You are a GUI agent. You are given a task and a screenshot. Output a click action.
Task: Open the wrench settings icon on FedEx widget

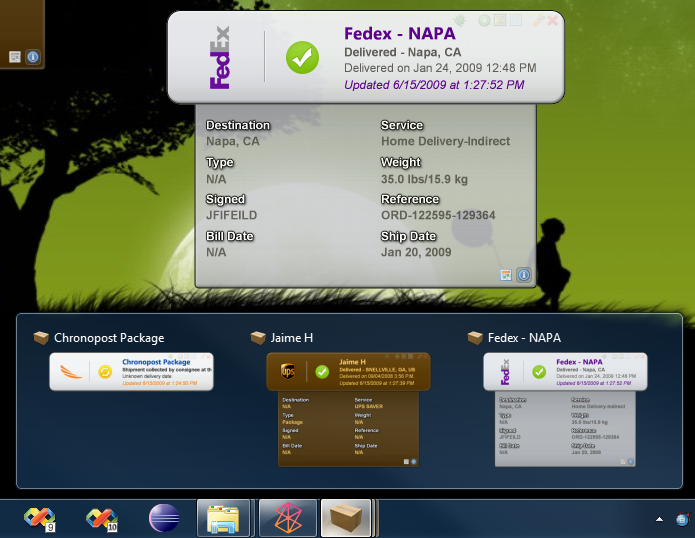(x=538, y=20)
